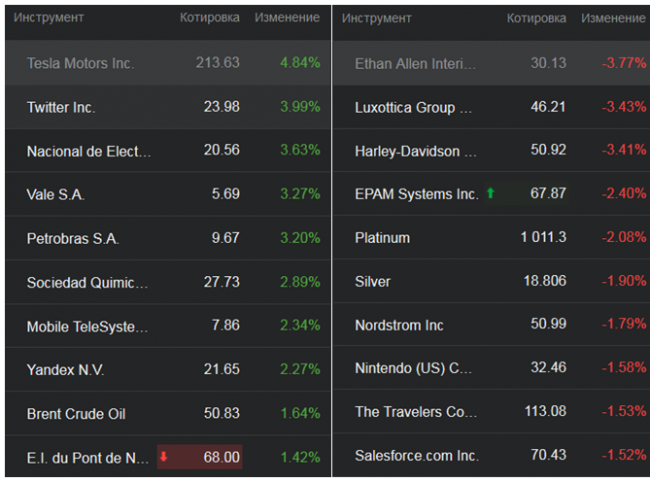This screenshot has width=650, height=482.
Task: Sort by left Изменение column header
Action: tap(287, 18)
